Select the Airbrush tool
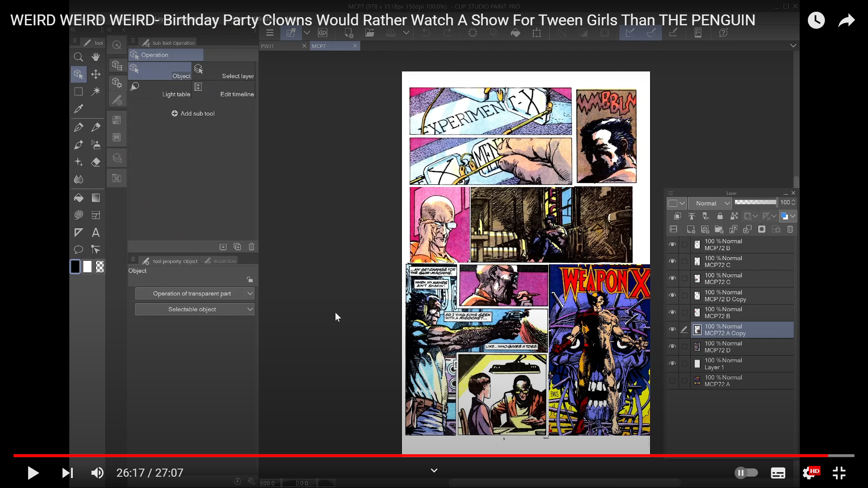The width and height of the screenshot is (868, 488). coord(95,145)
